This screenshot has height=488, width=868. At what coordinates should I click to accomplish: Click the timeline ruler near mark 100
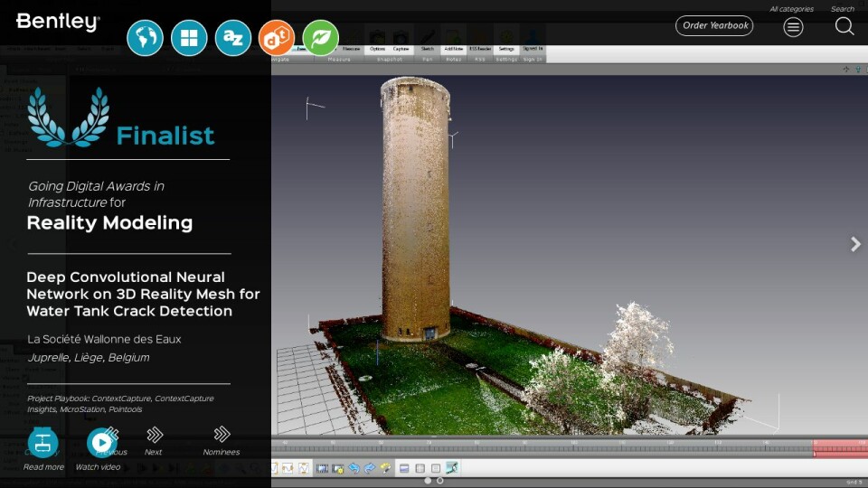click(x=573, y=447)
